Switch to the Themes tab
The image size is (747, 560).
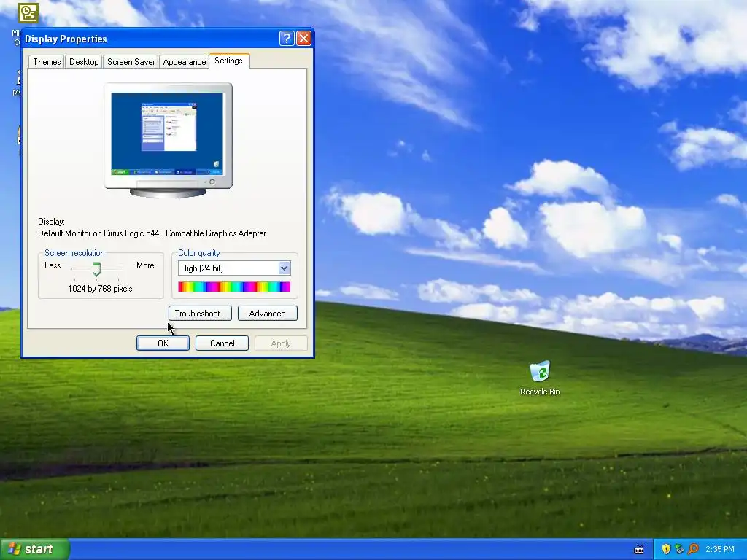tap(47, 62)
